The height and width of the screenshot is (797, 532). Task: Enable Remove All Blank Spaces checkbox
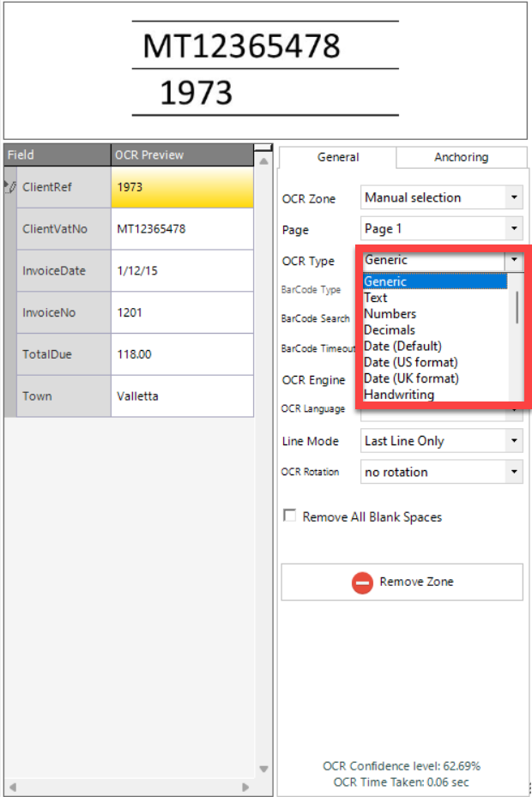(290, 516)
